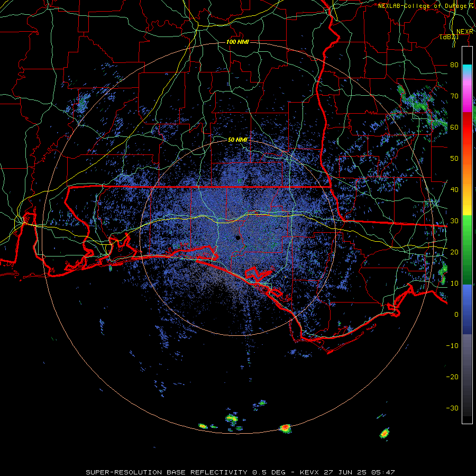This screenshot has height=476, width=476.
Task: Click the storm cell outside ring at lower right
Action: (385, 433)
